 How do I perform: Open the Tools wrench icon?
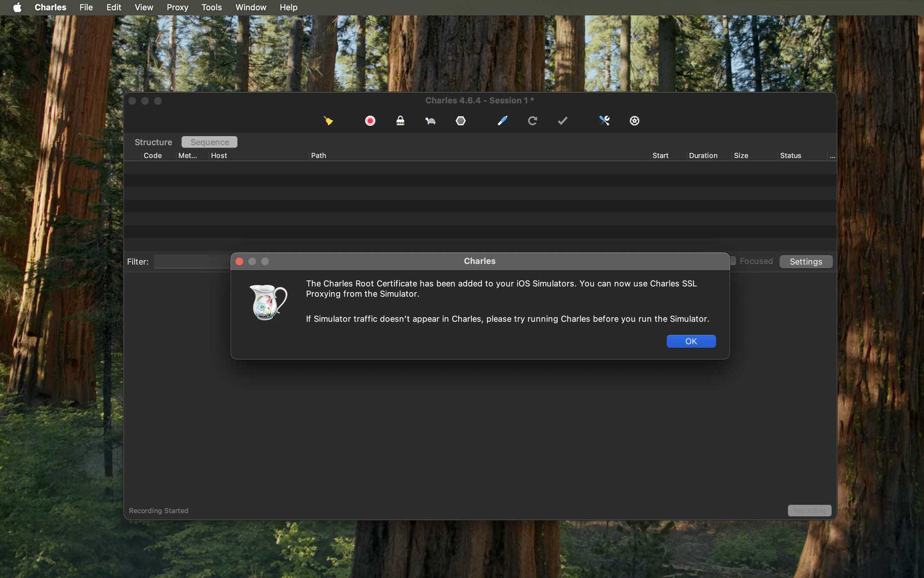pos(604,121)
